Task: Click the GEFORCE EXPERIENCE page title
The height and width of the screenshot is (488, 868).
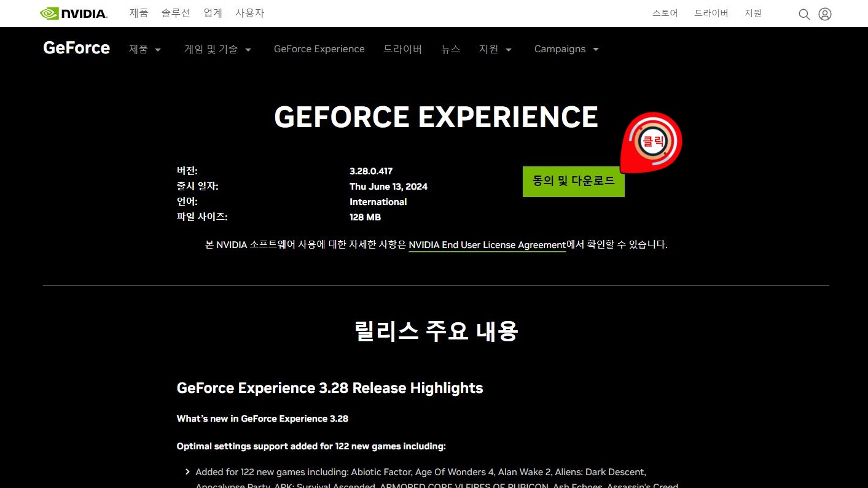Action: (436, 117)
